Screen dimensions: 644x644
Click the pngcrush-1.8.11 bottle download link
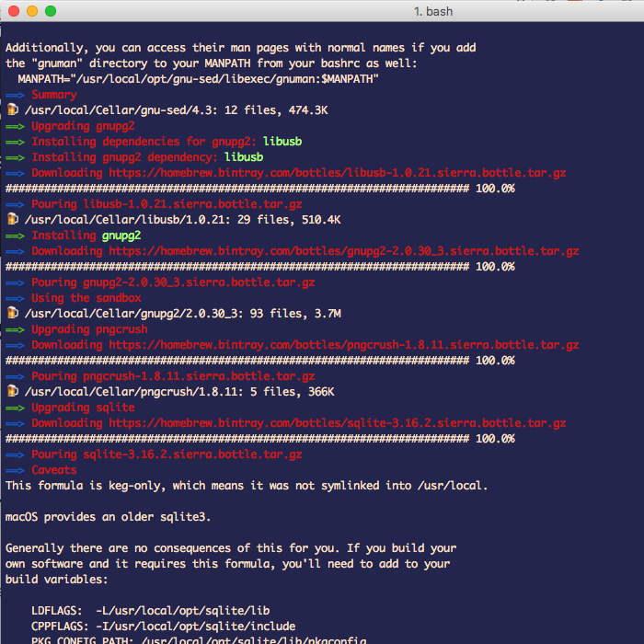[x=343, y=345]
